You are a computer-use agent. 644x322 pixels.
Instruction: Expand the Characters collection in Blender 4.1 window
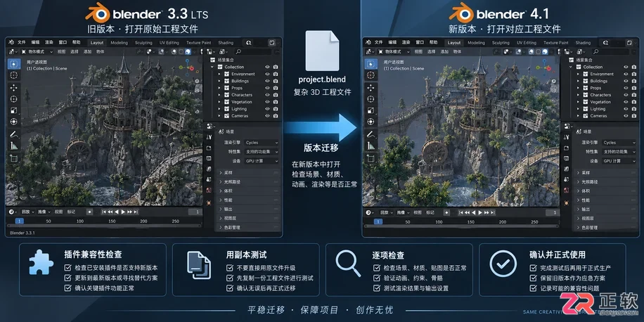579,95
